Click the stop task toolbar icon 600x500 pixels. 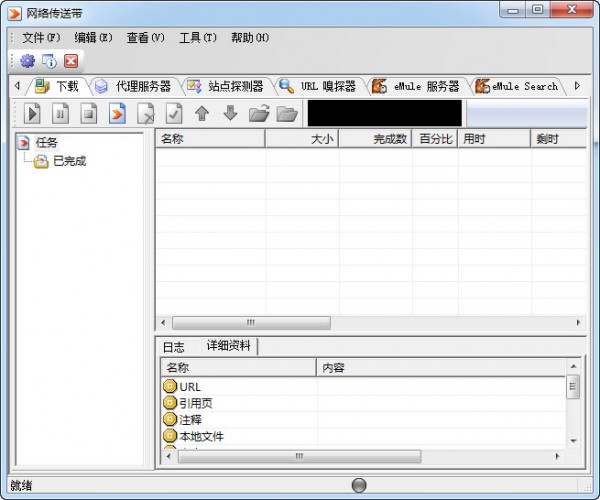point(88,113)
